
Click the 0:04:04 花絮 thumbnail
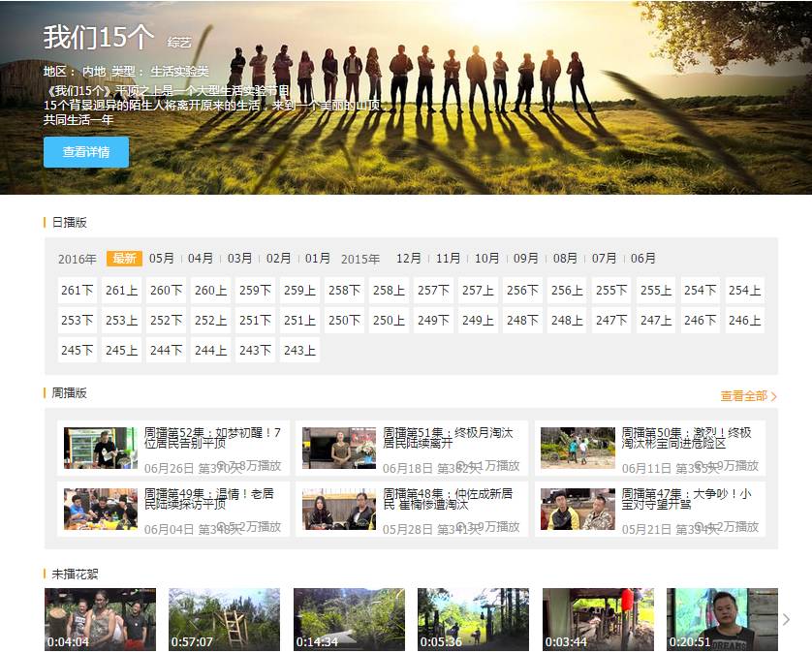[x=99, y=618]
